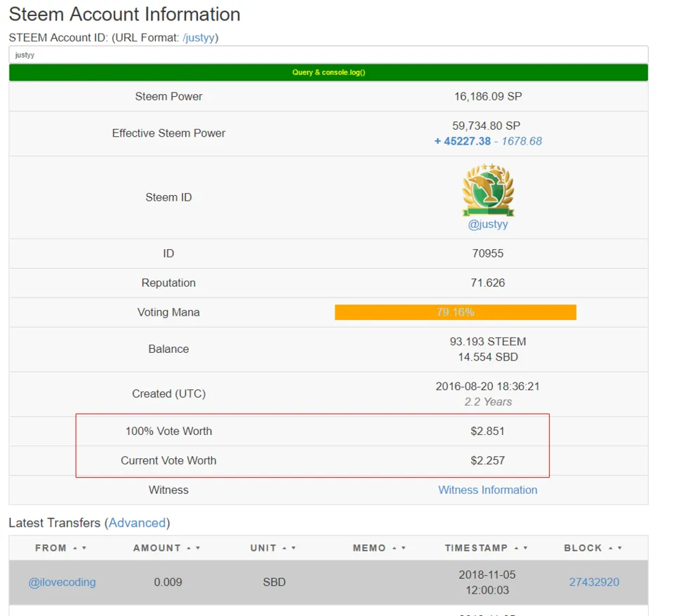Select the 93.193 STEEM balance
This screenshot has height=616, width=674.
coord(488,342)
